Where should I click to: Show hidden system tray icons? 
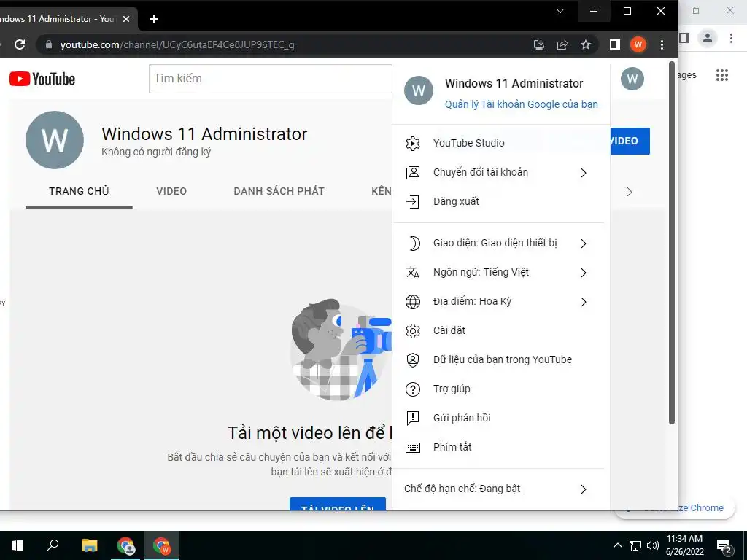click(x=617, y=545)
